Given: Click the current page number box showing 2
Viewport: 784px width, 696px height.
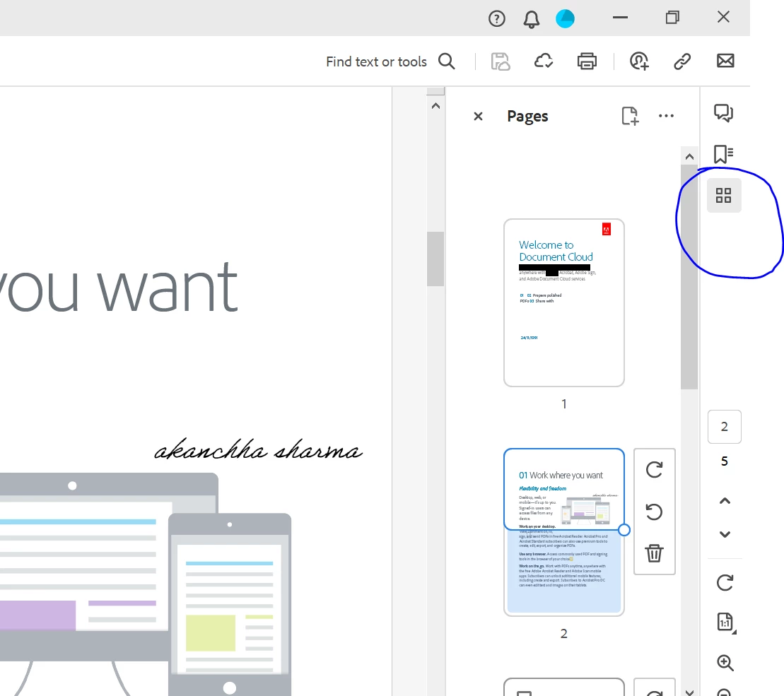Looking at the screenshot, I should click(725, 427).
